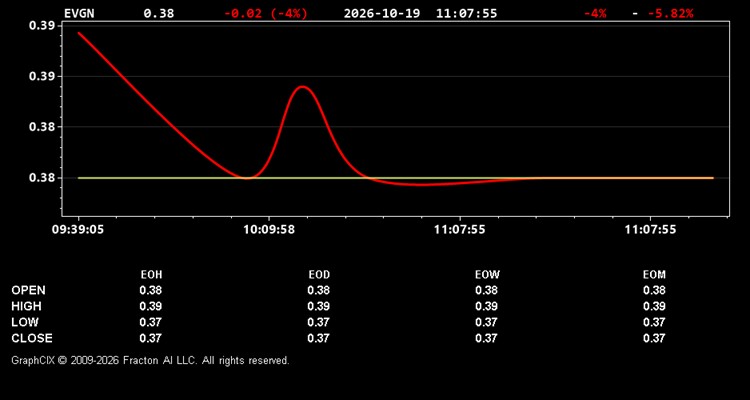Choose the OPEN value under EOM

pos(654,290)
